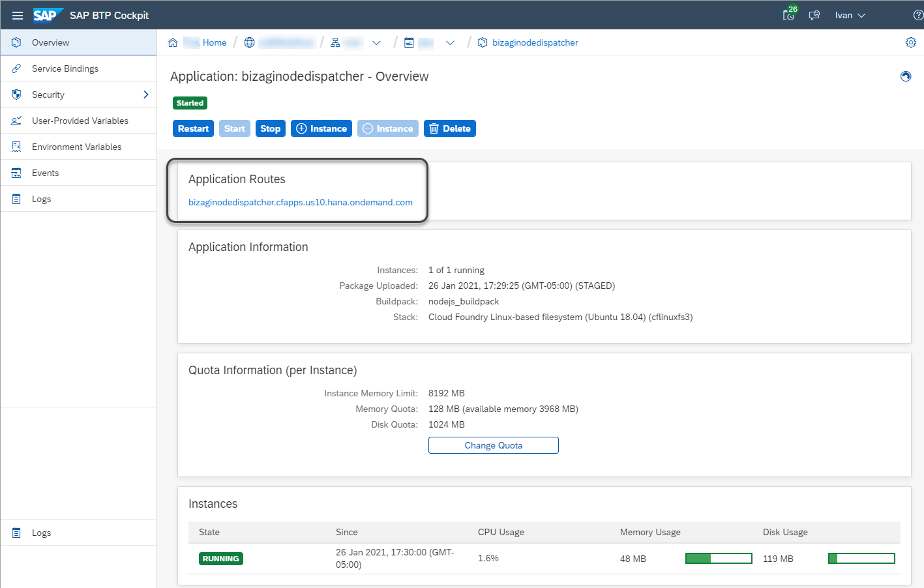This screenshot has height=588, width=924.
Task: Click the Since column header
Action: point(347,532)
